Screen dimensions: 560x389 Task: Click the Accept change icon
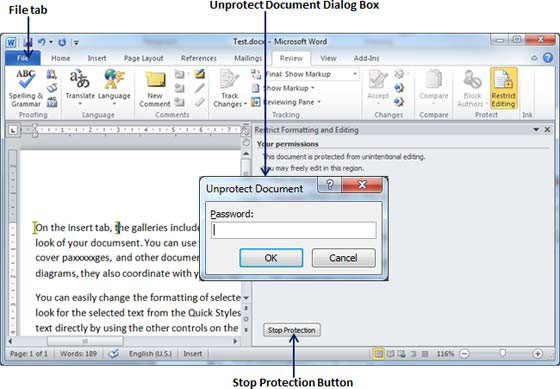[378, 79]
